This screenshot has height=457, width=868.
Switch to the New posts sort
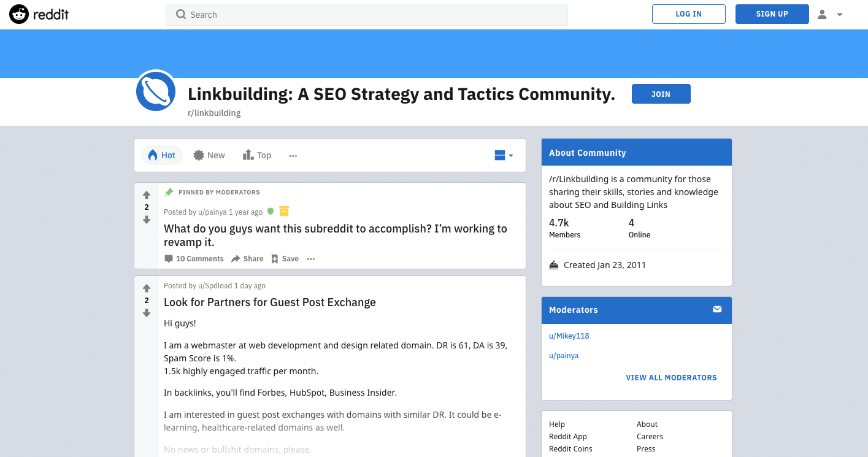click(x=209, y=155)
